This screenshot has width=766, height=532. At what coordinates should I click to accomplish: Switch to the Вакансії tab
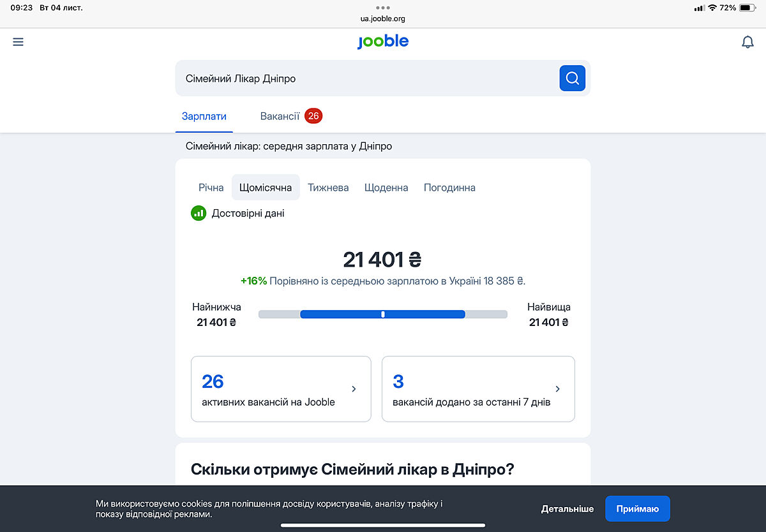[x=280, y=116]
